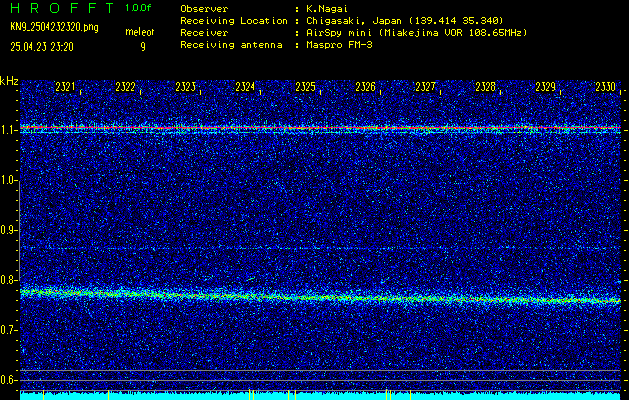
Task: Click the 0.8 frequency axis label
Action: pos(8,280)
